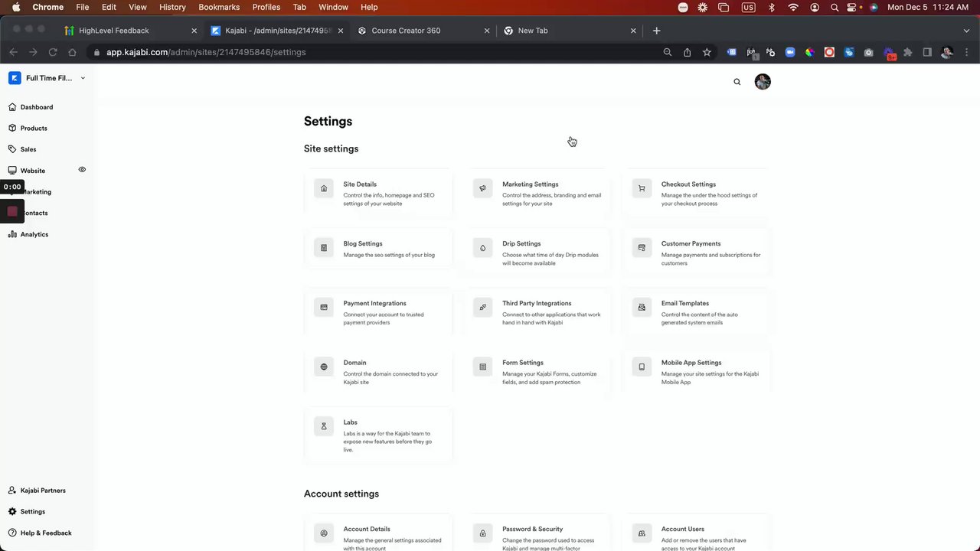Open the user profile avatar menu

pos(763,82)
